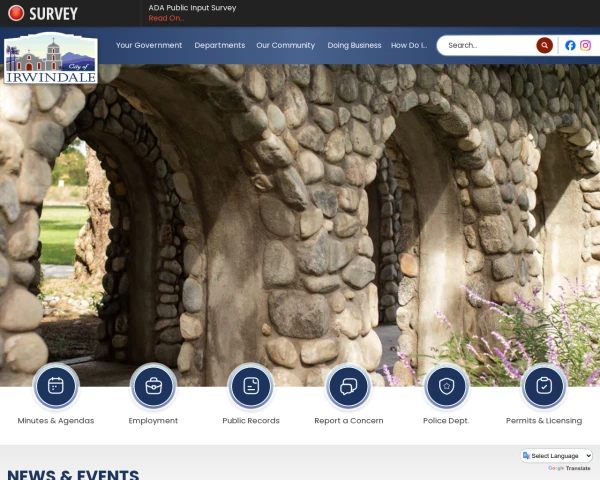Click the Google Translate attribution link
The height and width of the screenshot is (480, 600).
coord(569,468)
